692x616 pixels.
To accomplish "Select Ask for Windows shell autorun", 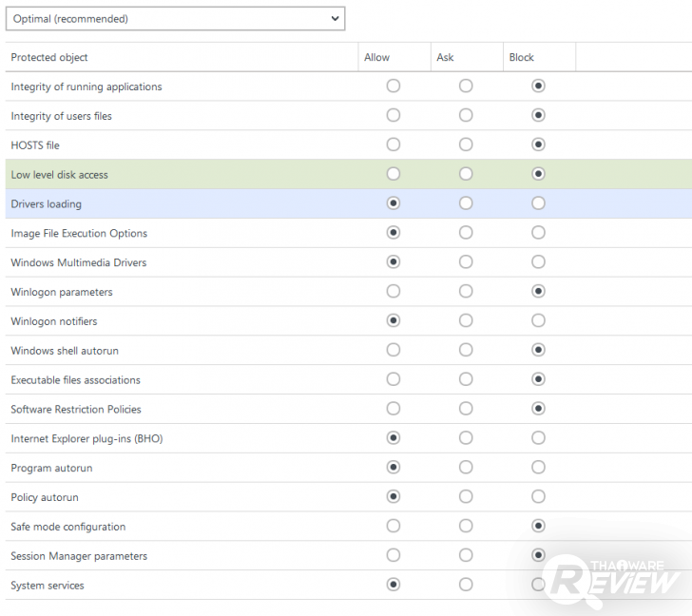I will (466, 351).
